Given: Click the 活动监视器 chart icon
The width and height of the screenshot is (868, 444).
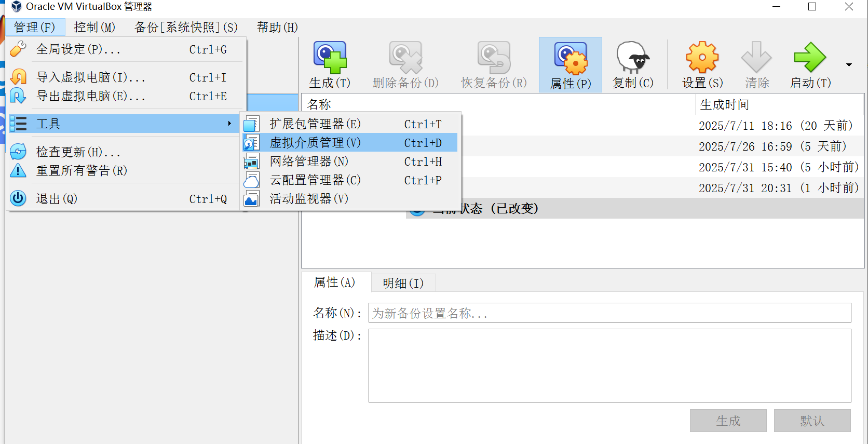Looking at the screenshot, I should point(252,198).
